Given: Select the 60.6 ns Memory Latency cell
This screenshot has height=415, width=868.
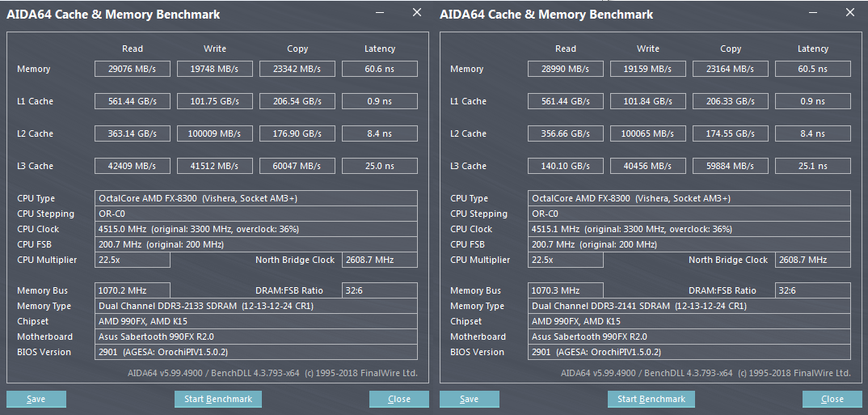Looking at the screenshot, I should [380, 69].
